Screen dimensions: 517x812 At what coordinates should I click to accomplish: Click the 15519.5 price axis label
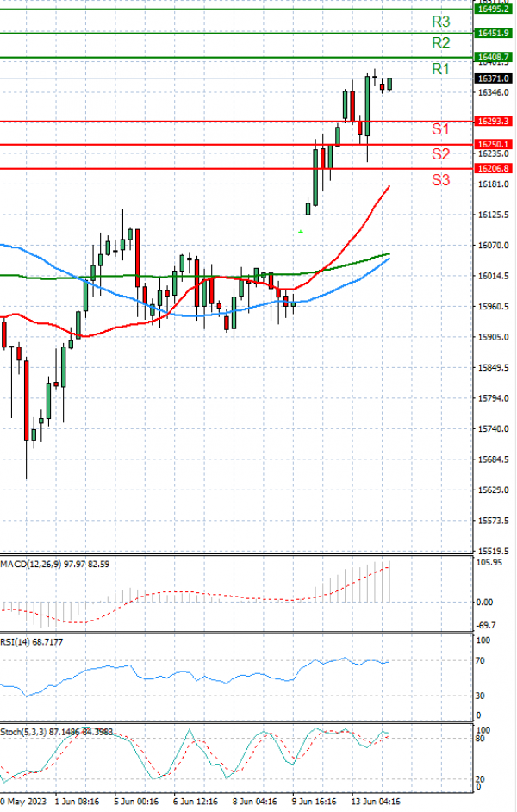pyautogui.click(x=493, y=551)
